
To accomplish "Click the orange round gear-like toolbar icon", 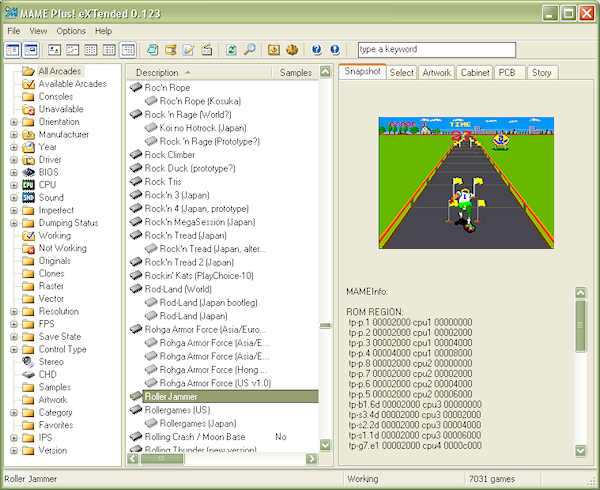I will point(292,50).
